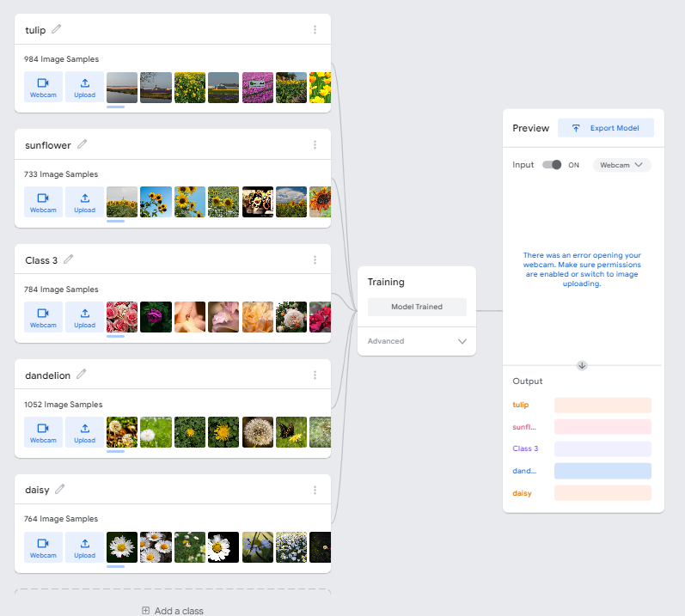Click Add a class text
The width and height of the screenshot is (685, 616).
pos(179,611)
